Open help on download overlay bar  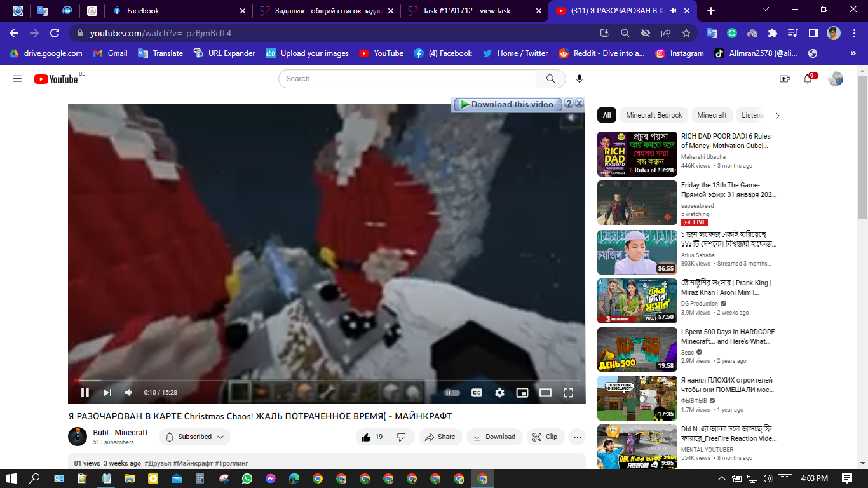click(569, 104)
